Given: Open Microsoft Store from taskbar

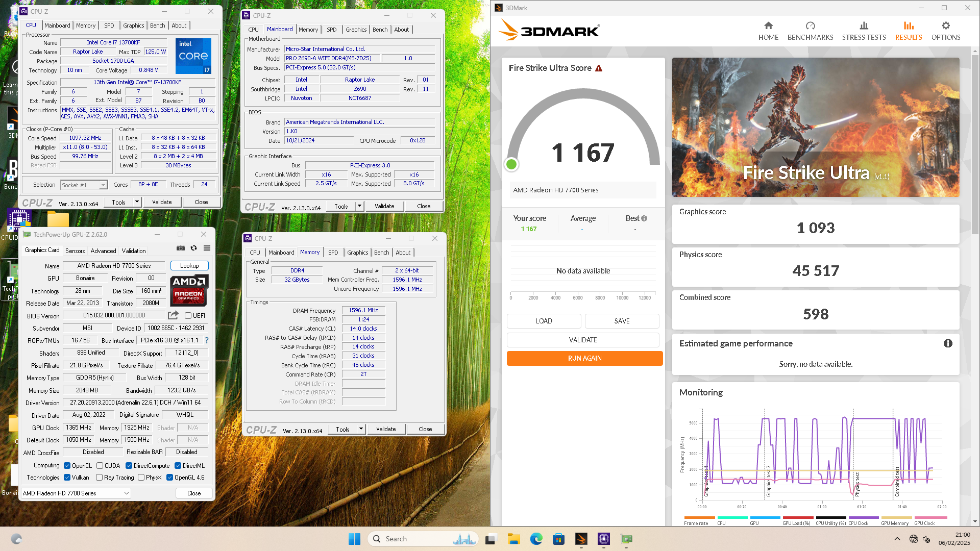Looking at the screenshot, I should click(558, 539).
